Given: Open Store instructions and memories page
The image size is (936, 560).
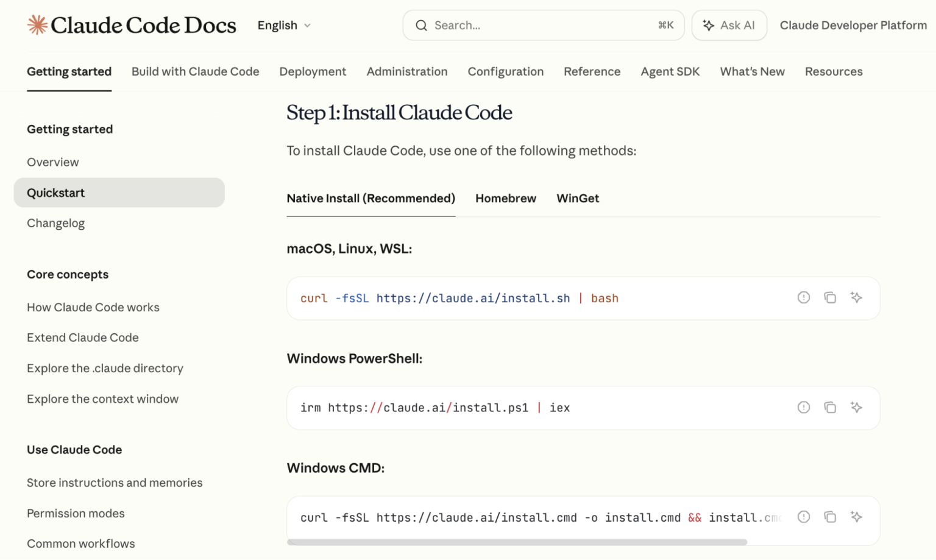Looking at the screenshot, I should pyautogui.click(x=115, y=483).
